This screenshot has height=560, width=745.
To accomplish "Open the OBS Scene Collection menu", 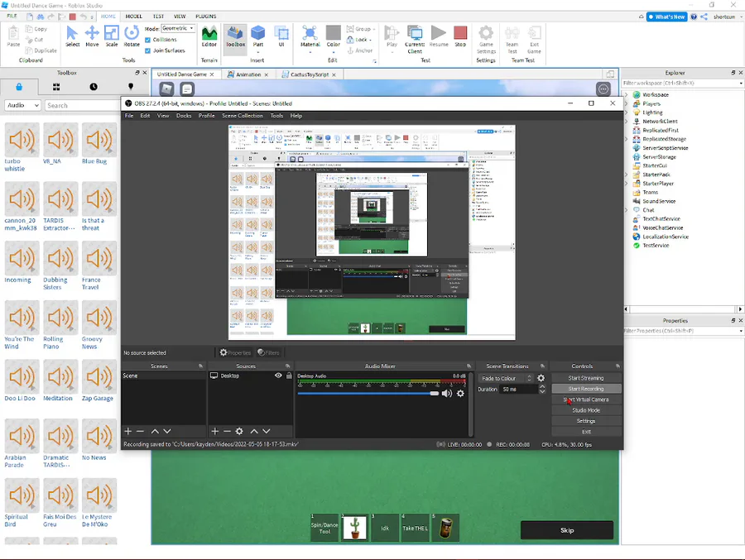I will (243, 116).
